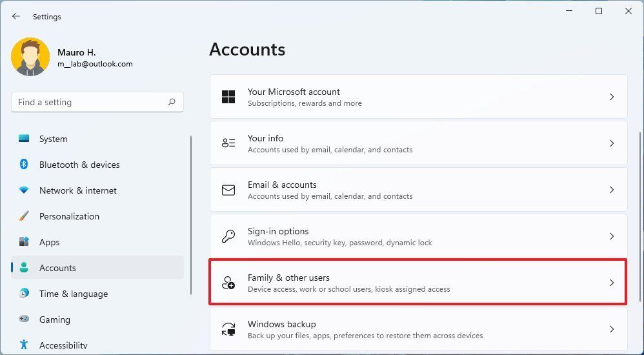Viewport: 644px width, 355px height.
Task: Click the Personalization paintbrush icon
Action: pos(24,216)
